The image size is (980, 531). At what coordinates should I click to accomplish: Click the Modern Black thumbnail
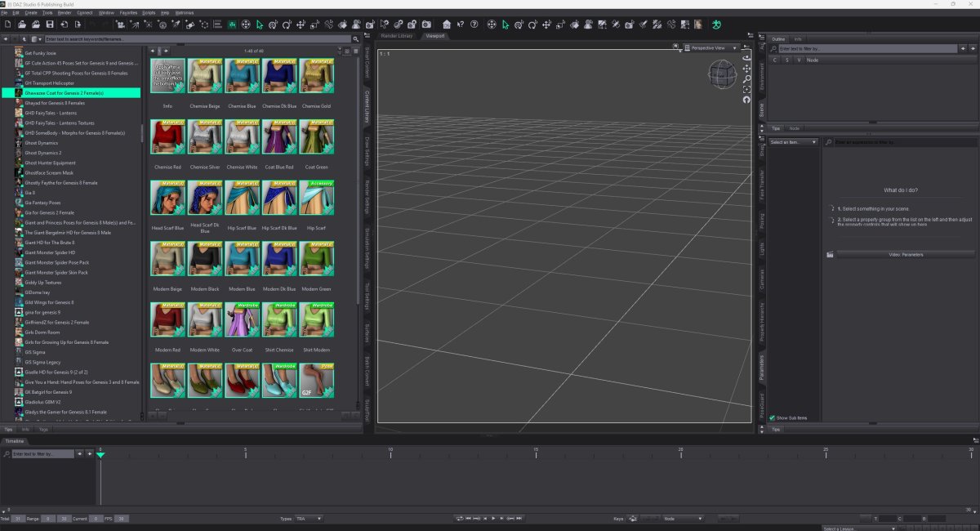(x=204, y=258)
